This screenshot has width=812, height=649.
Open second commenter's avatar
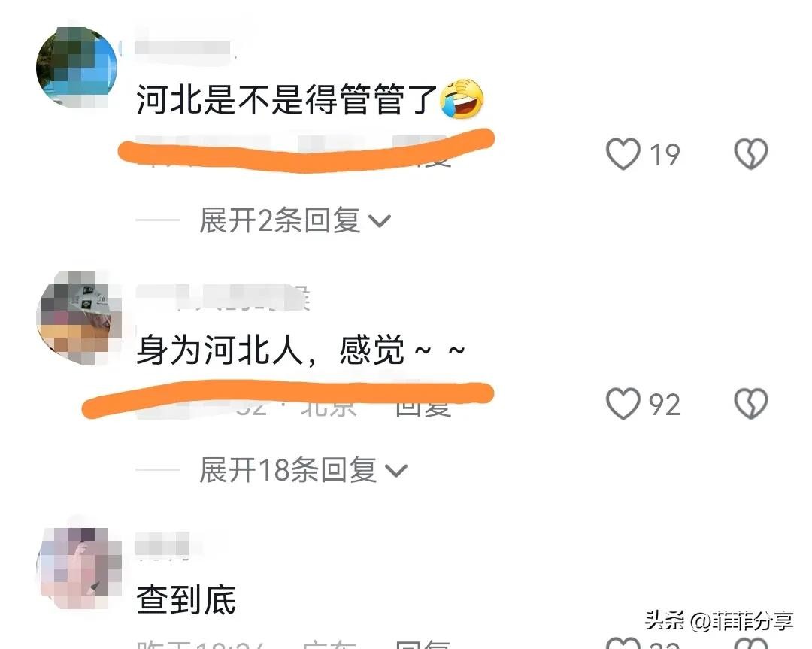[79, 317]
